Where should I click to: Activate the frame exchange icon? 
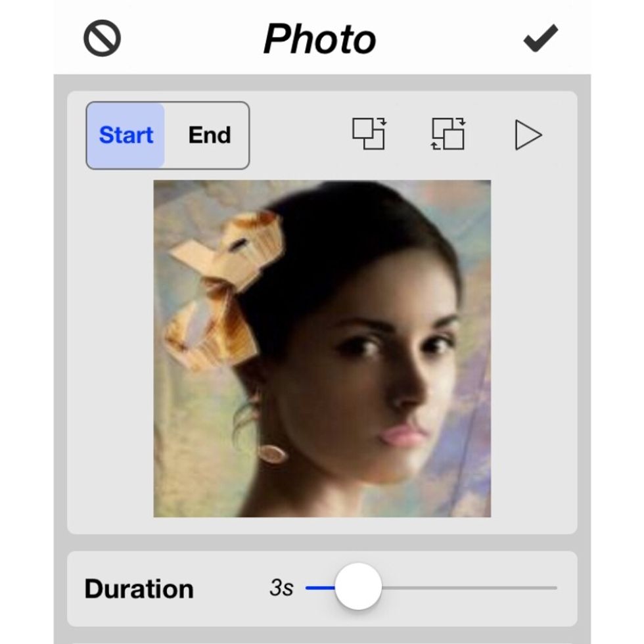(450, 135)
